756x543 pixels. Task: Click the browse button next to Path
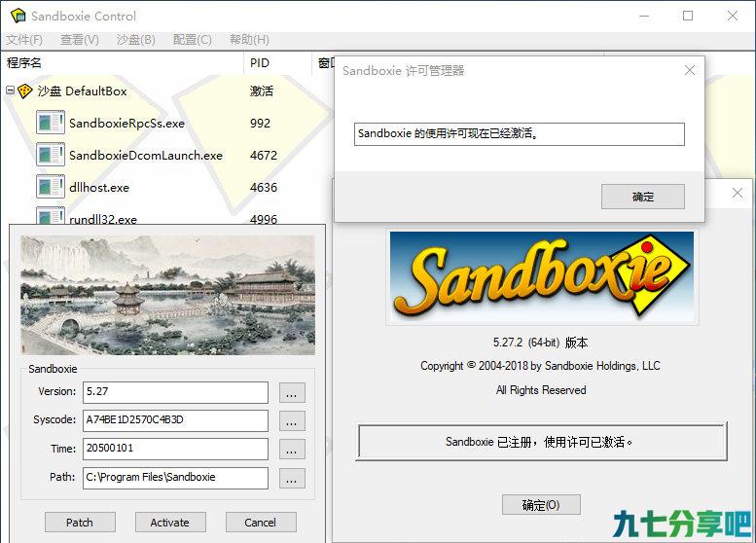point(292,479)
